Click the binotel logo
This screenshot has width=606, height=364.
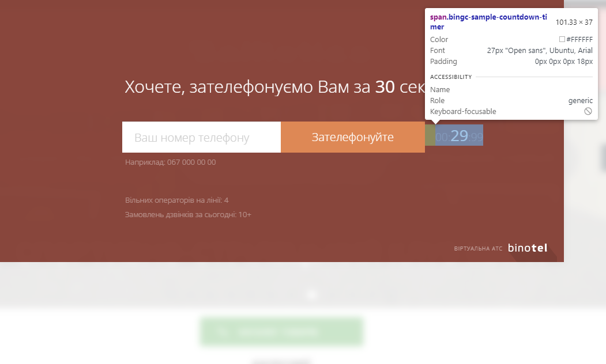click(528, 248)
